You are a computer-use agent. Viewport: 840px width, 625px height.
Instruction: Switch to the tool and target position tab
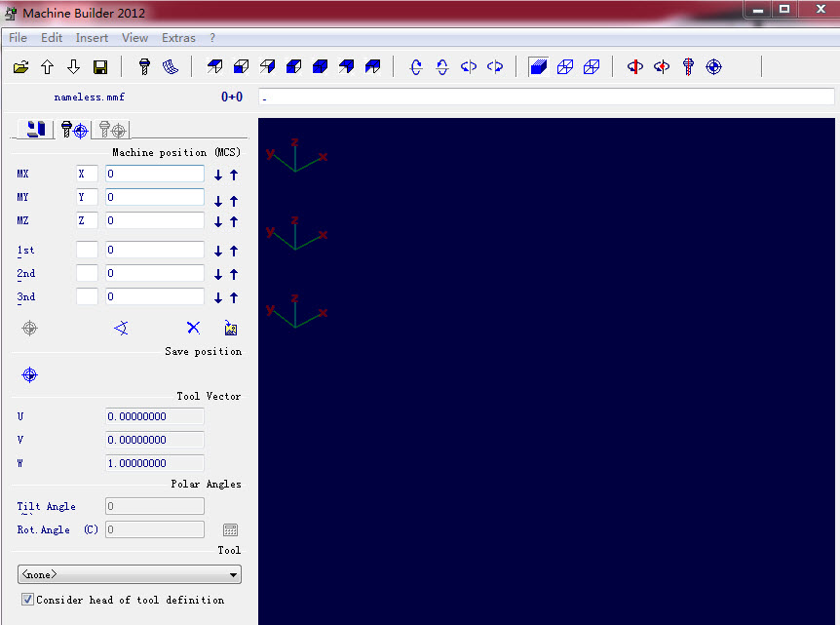[x=73, y=130]
